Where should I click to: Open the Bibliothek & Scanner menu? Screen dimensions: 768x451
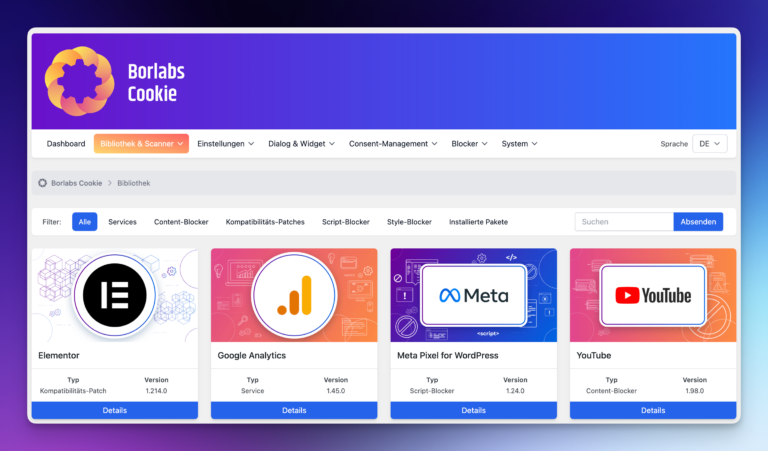click(x=141, y=143)
